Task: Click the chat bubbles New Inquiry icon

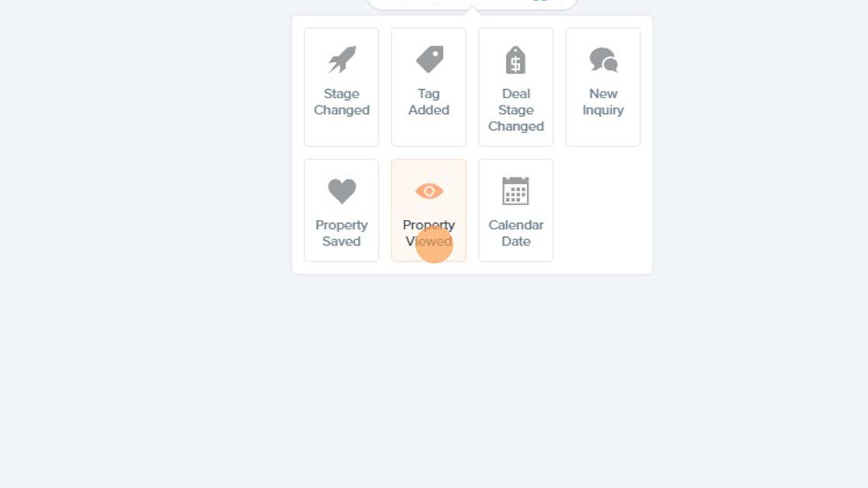Action: tap(604, 60)
